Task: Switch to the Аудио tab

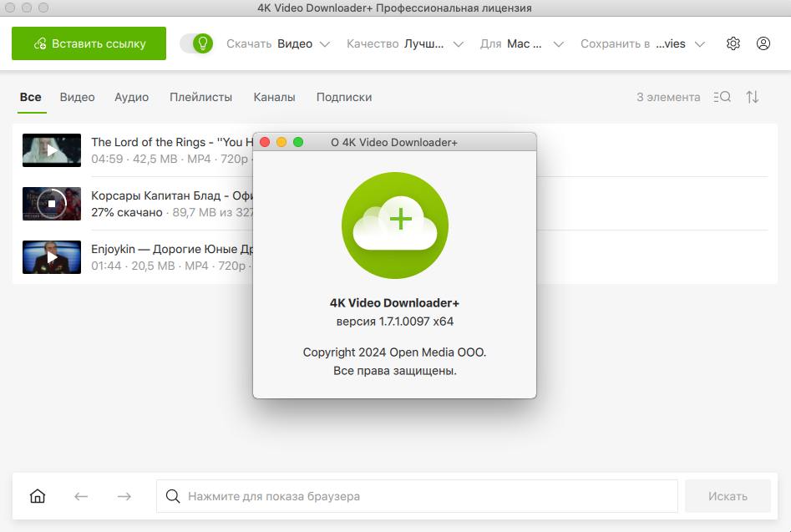Action: pyautogui.click(x=132, y=97)
